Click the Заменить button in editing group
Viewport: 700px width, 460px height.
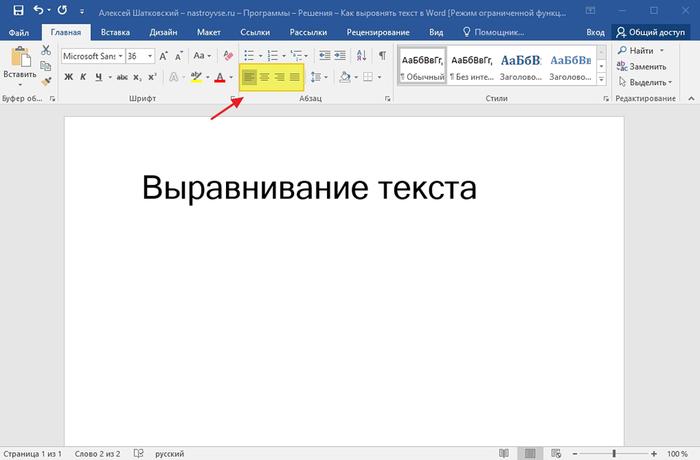[x=646, y=66]
